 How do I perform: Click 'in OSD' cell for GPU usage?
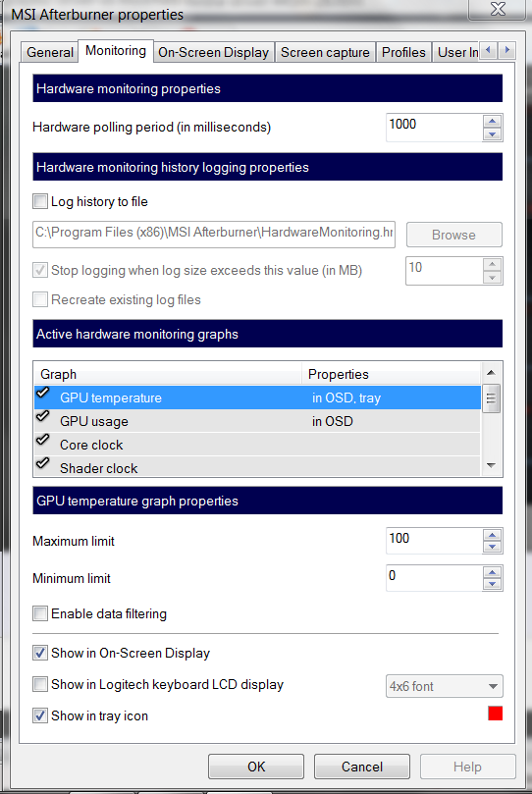[333, 421]
